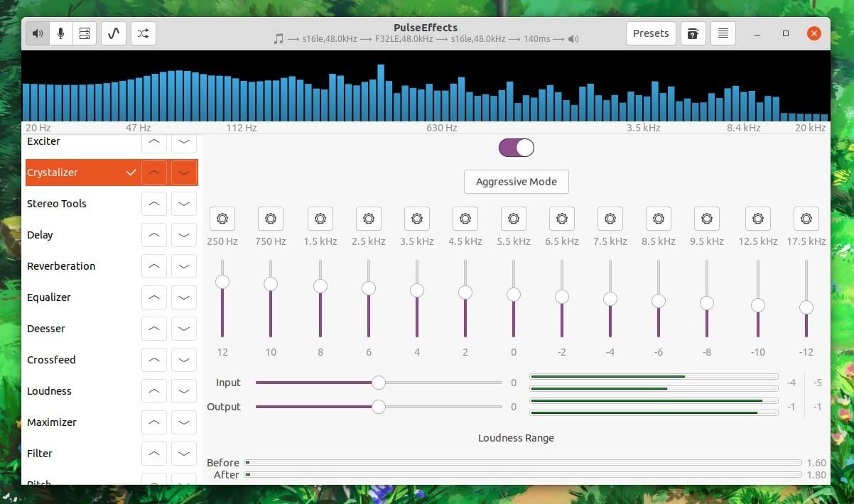Enable Aggressive Mode
Image resolution: width=854 pixels, height=504 pixels.
click(x=516, y=182)
